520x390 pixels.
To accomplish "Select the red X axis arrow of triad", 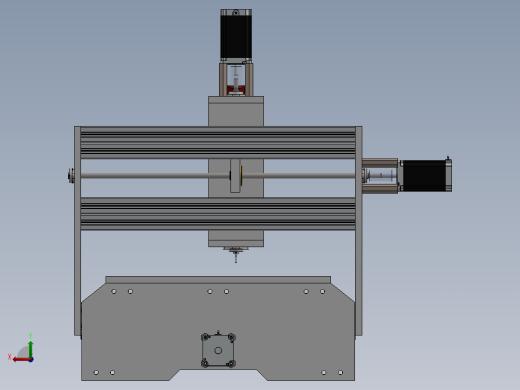I will pyautogui.click(x=21, y=360).
